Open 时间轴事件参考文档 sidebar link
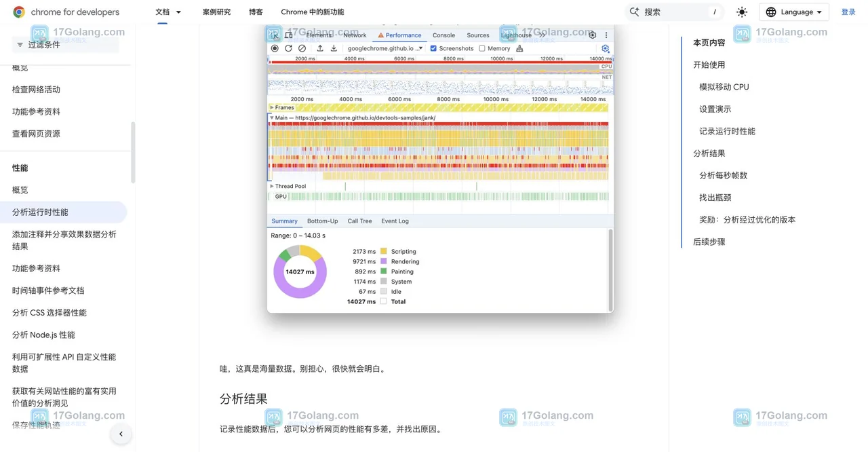 [48, 290]
